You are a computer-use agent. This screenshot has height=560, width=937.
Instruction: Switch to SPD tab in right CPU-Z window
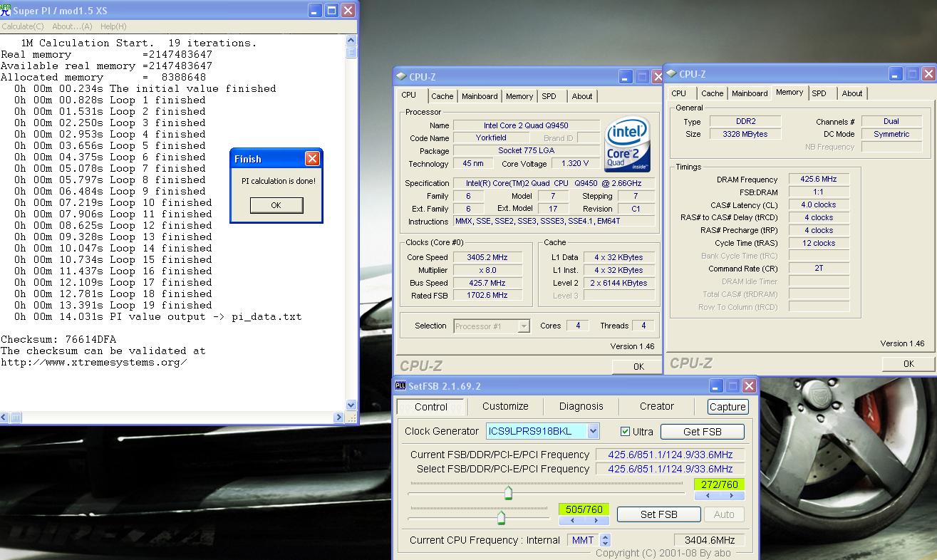(819, 93)
